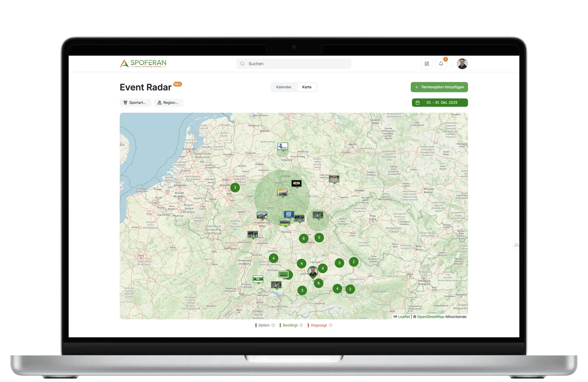Open the Region filter dropdown
This screenshot has width=588, height=382.
pos(168,103)
